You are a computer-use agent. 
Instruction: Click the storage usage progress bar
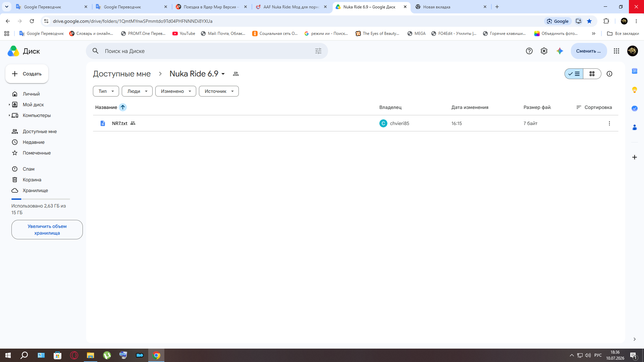click(41, 199)
